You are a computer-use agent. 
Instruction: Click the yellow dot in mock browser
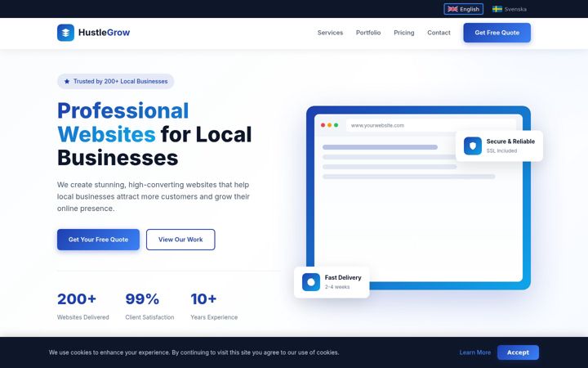point(329,125)
